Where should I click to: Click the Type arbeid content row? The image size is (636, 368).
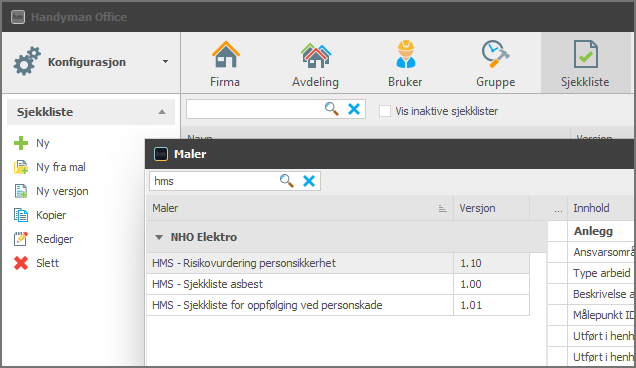601,273
